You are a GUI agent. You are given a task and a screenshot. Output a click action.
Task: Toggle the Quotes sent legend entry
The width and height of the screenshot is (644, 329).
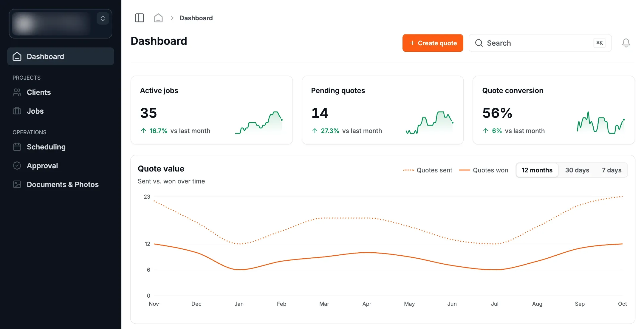click(428, 170)
